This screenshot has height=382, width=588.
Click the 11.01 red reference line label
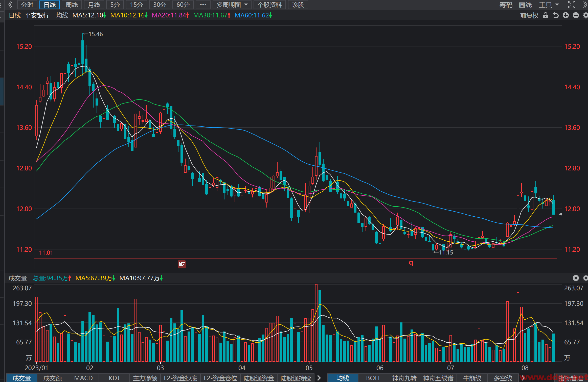point(46,253)
